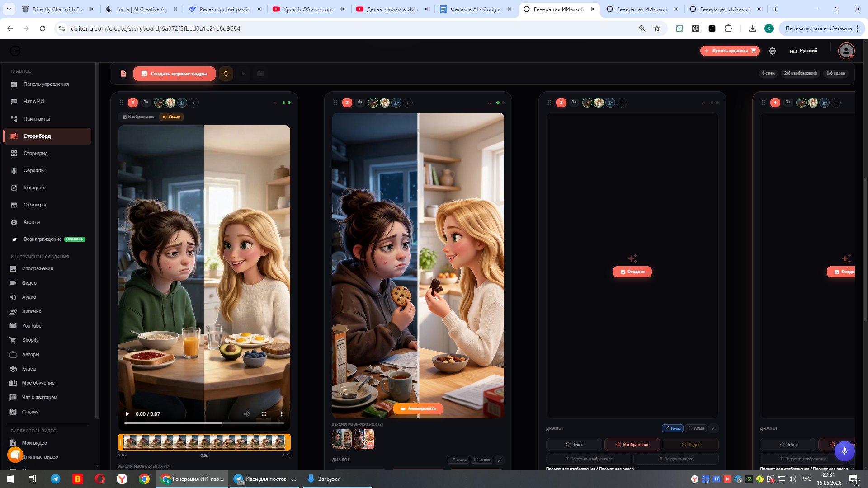
Task: Open the script document icon in toolbar
Action: (x=123, y=74)
